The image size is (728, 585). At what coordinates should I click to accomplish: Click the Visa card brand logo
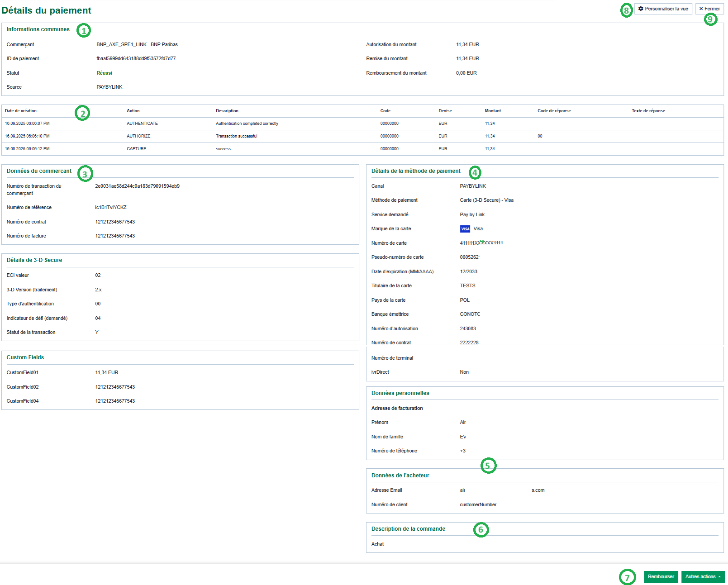(465, 229)
